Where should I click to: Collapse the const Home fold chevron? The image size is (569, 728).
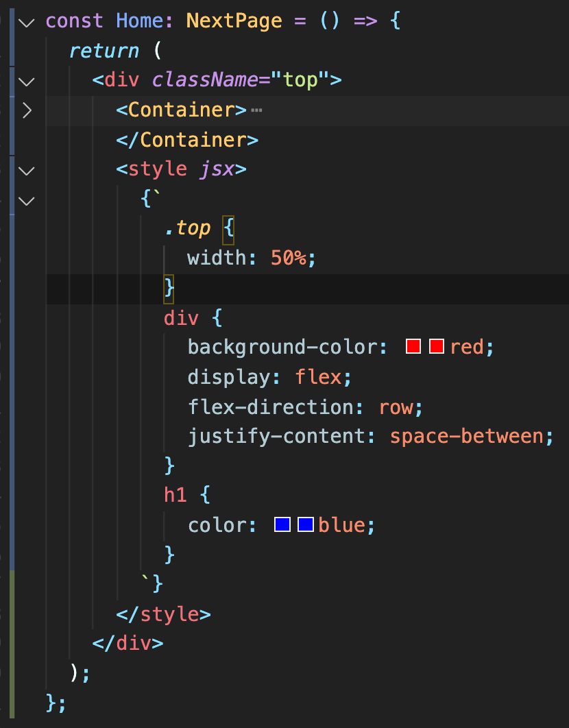click(x=27, y=23)
